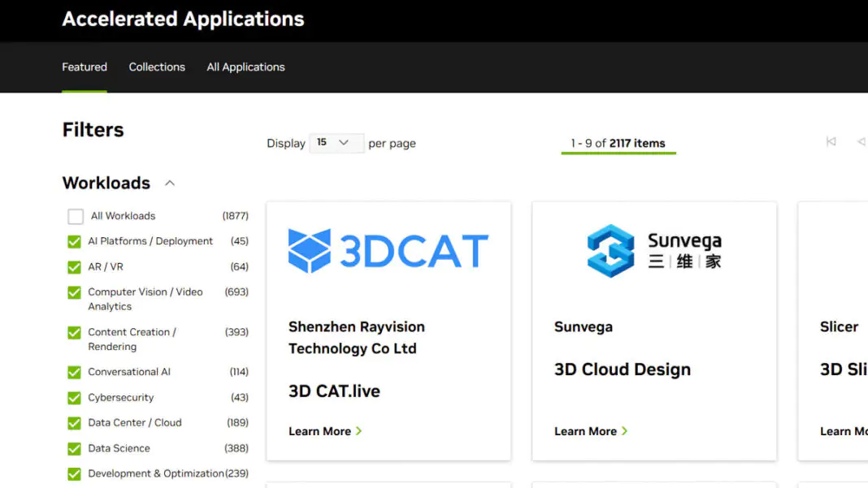Open Learn More for 3D Cloud Design

tap(585, 431)
